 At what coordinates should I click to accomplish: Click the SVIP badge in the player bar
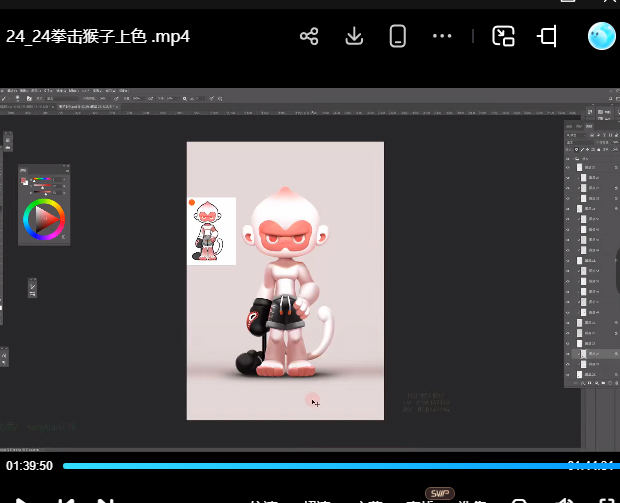coord(440,493)
